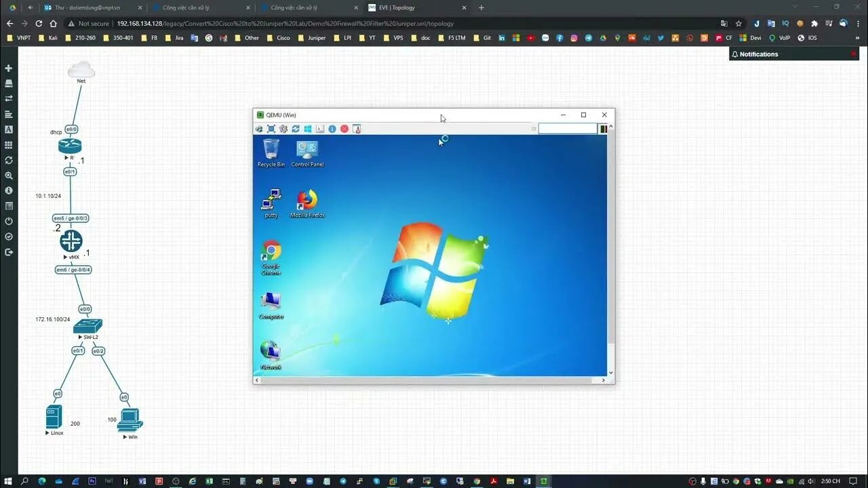Open the VoIP bookmark
The image size is (868, 488).
(781, 38)
